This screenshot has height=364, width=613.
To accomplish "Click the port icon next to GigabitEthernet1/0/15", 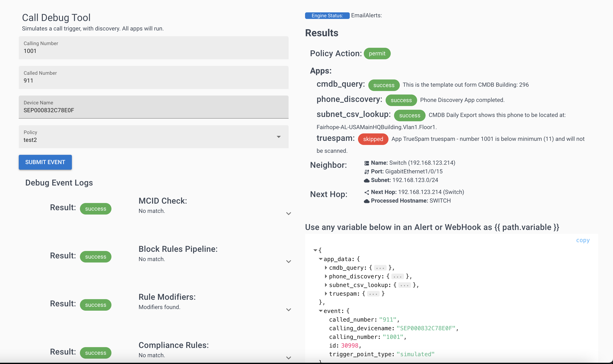I will [x=366, y=171].
